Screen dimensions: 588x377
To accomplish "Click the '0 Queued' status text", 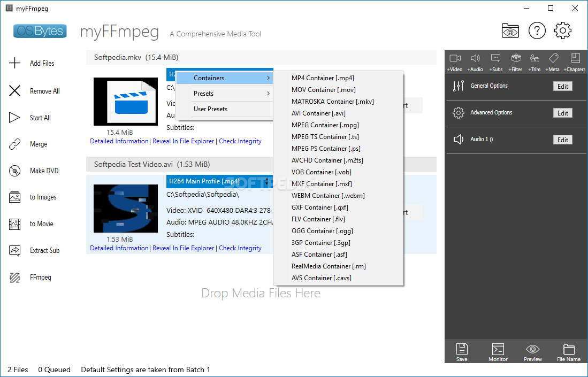I will (55, 370).
